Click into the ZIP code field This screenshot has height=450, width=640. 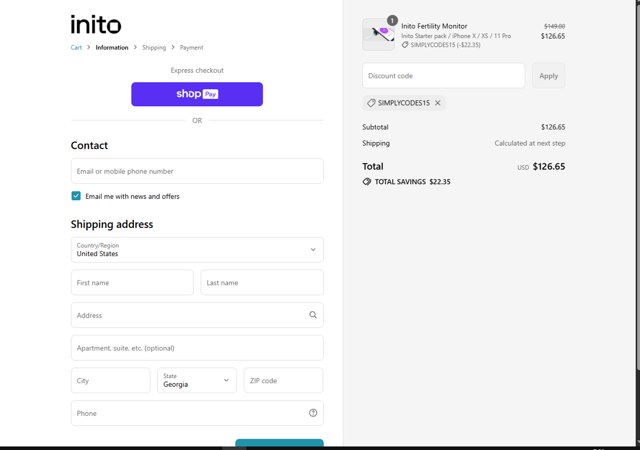[x=284, y=381]
